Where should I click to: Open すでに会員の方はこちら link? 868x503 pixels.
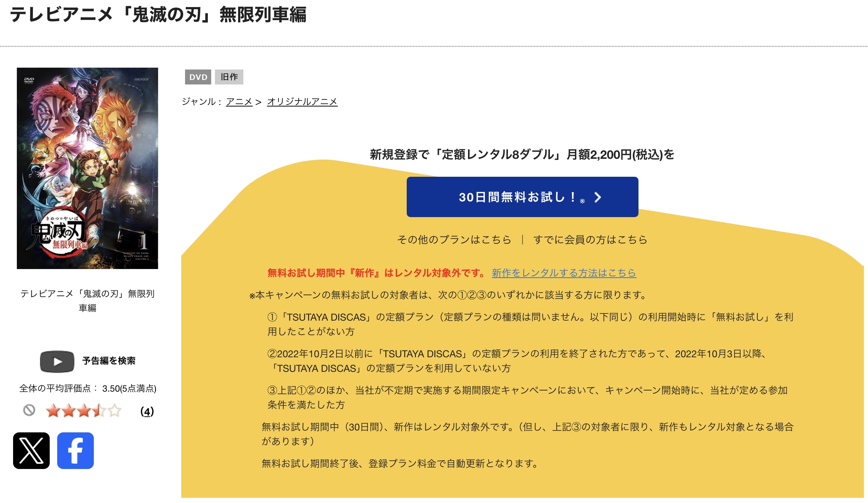590,240
